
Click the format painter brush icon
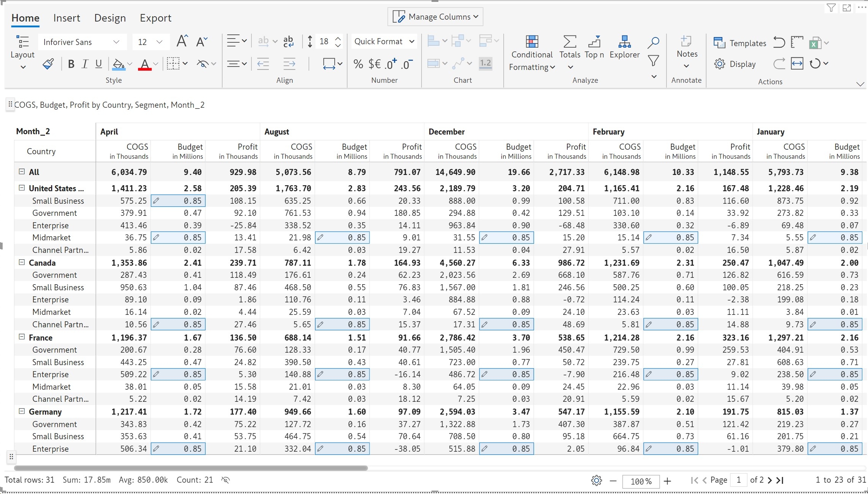tap(48, 63)
